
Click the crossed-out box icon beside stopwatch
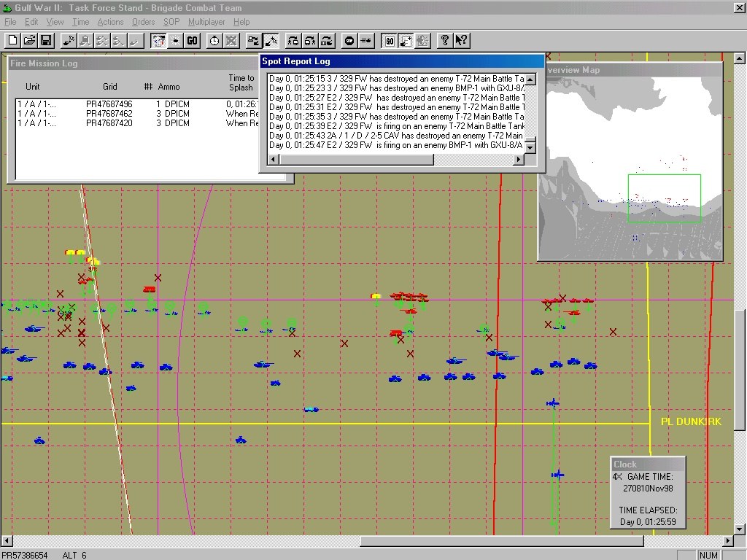coord(231,41)
